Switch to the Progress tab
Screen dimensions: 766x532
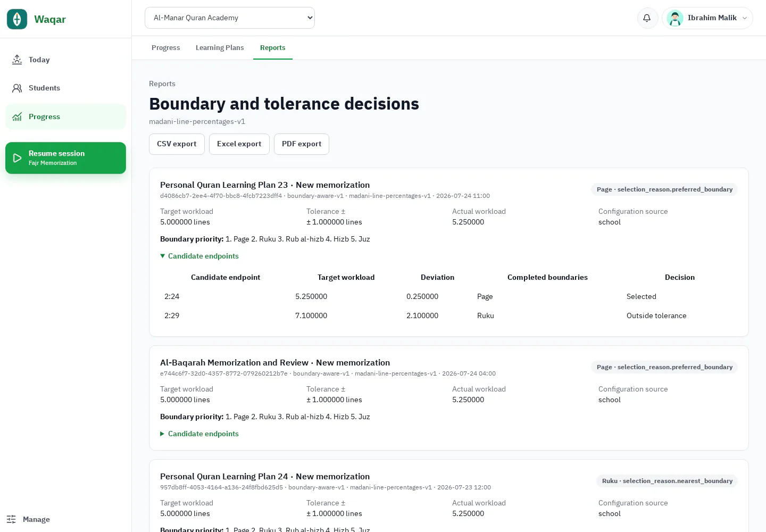click(166, 48)
